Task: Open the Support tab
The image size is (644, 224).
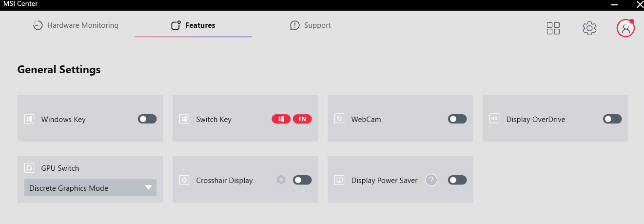Action: 310,25
